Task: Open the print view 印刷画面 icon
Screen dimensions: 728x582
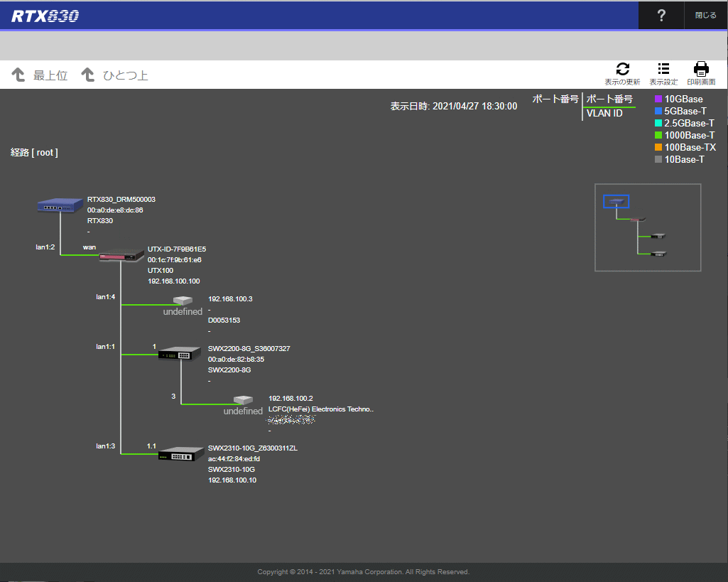Action: 701,69
